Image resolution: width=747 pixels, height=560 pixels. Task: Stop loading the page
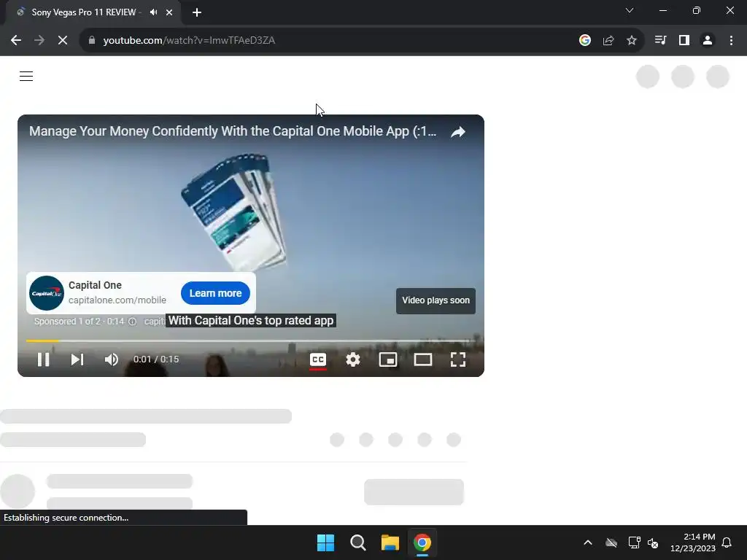pos(63,41)
